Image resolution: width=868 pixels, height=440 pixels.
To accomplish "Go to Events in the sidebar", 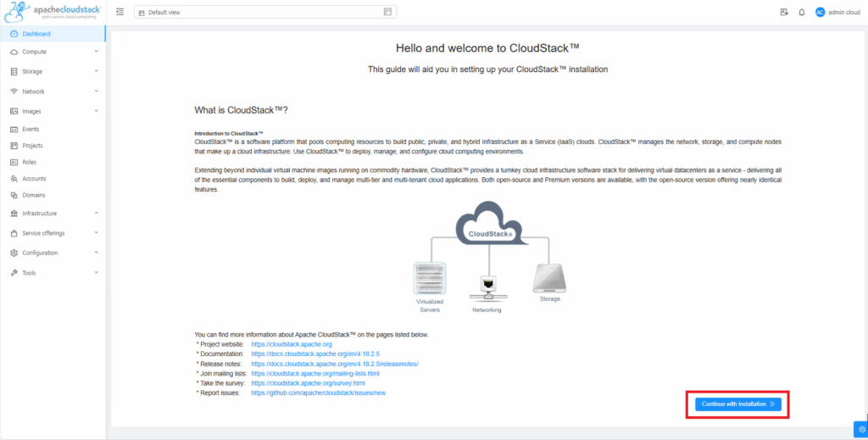I will [x=53, y=129].
